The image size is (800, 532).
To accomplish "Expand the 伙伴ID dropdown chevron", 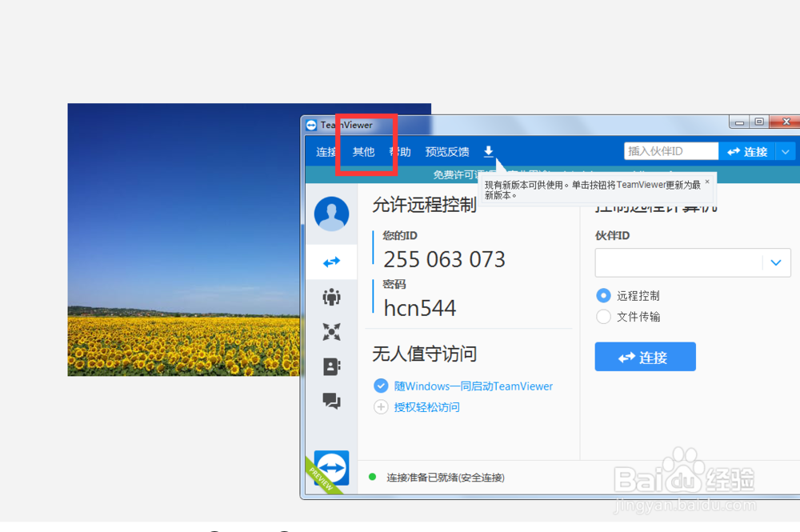I will 776,262.
